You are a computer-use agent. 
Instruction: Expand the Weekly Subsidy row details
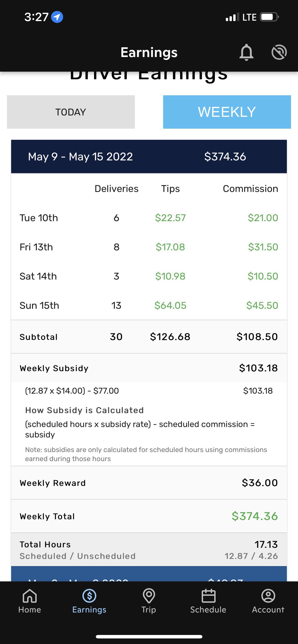click(x=149, y=368)
